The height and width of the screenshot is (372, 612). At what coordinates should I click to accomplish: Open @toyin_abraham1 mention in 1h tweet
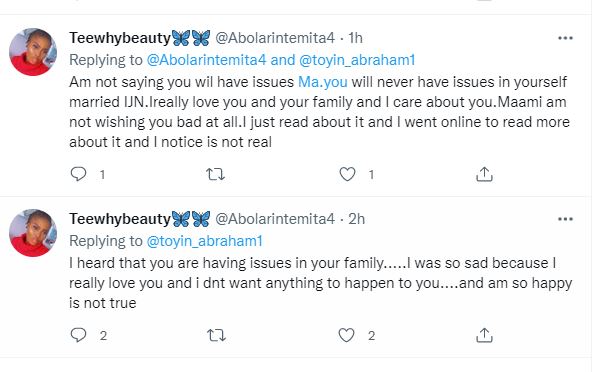point(357,60)
